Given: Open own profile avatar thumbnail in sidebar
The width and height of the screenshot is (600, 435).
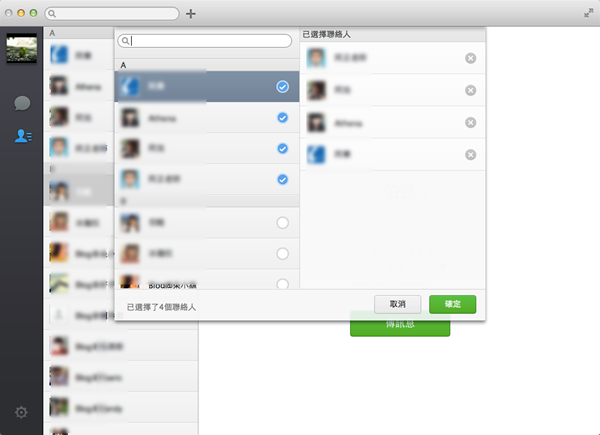Looking at the screenshot, I should point(22,48).
